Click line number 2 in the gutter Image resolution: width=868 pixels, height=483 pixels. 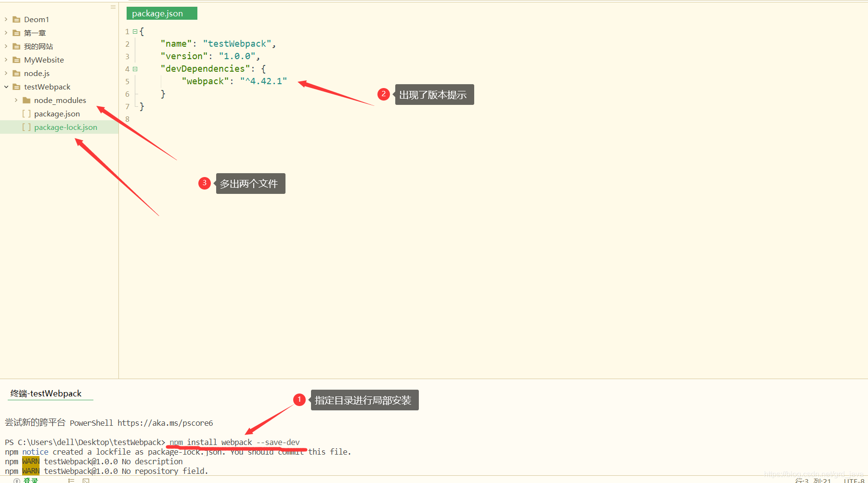[127, 44]
